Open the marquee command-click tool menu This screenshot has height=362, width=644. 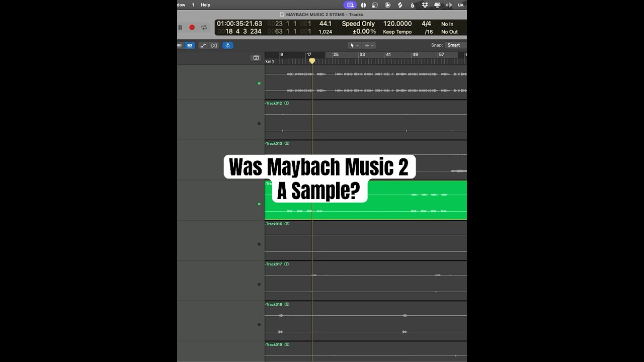369,45
